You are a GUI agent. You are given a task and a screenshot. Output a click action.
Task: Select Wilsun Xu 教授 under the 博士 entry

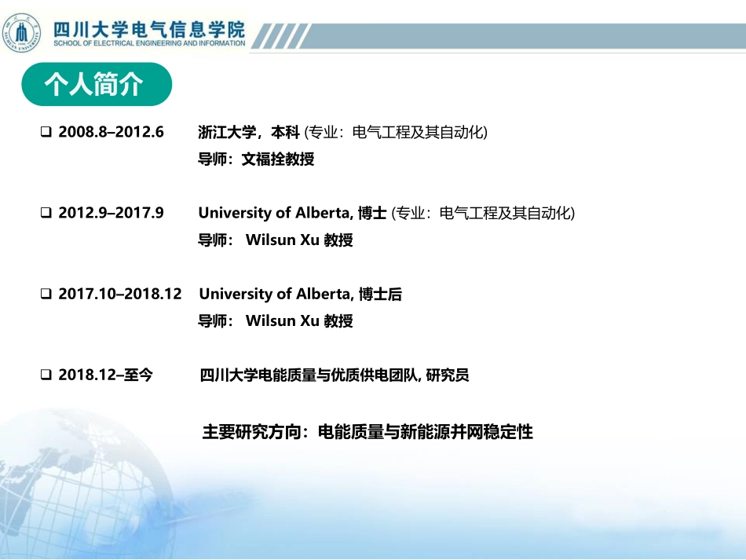coord(299,240)
